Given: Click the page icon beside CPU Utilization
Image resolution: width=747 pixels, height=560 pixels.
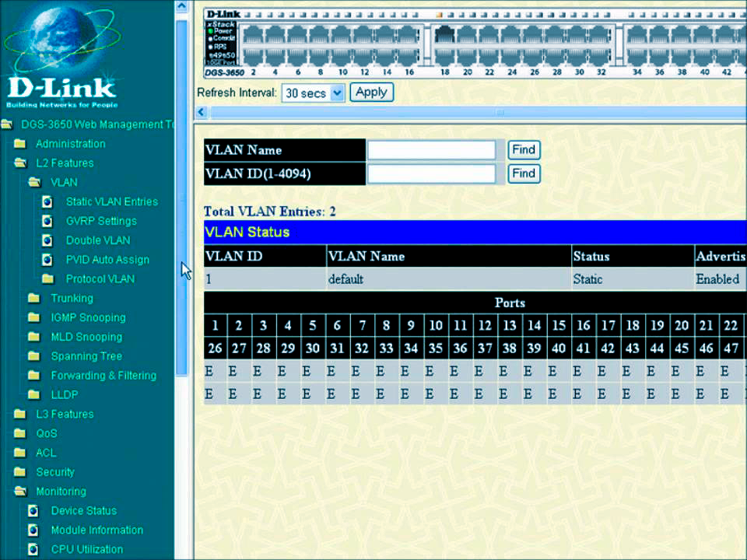Looking at the screenshot, I should [34, 549].
